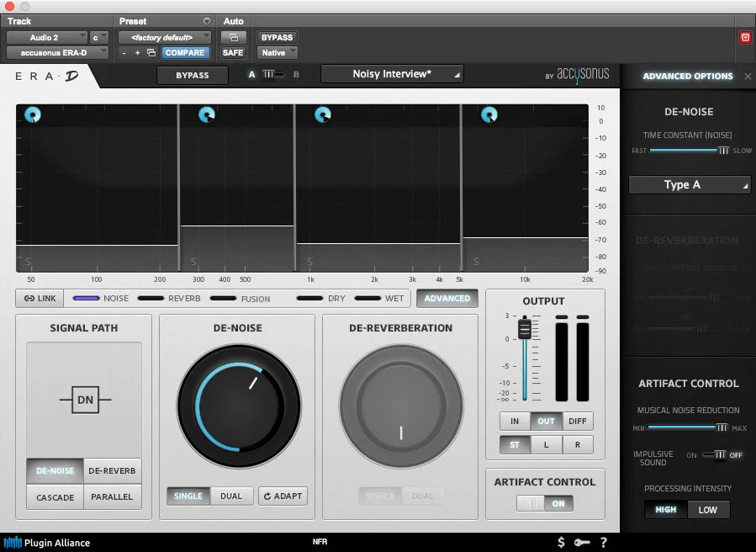This screenshot has width=756, height=552.
Task: Toggle the LINK bands button
Action: pos(40,298)
